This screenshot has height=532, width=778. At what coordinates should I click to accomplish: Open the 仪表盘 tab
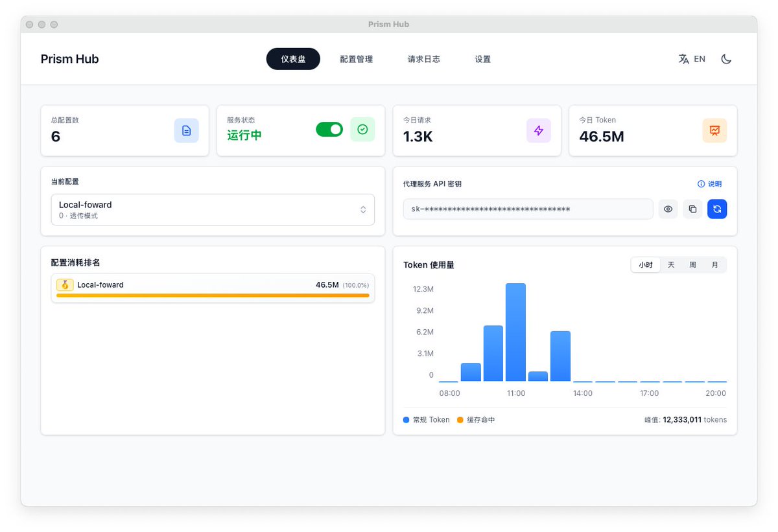pos(293,59)
